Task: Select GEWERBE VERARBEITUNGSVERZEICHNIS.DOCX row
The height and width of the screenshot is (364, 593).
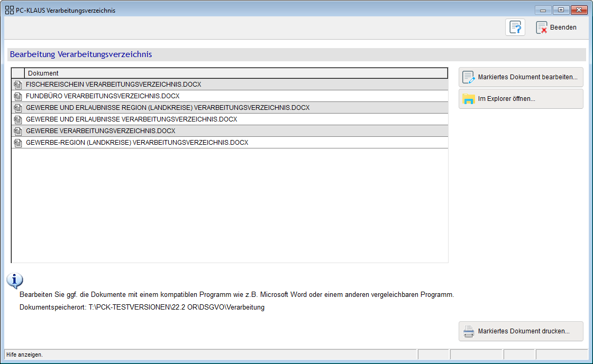Action: coord(101,131)
